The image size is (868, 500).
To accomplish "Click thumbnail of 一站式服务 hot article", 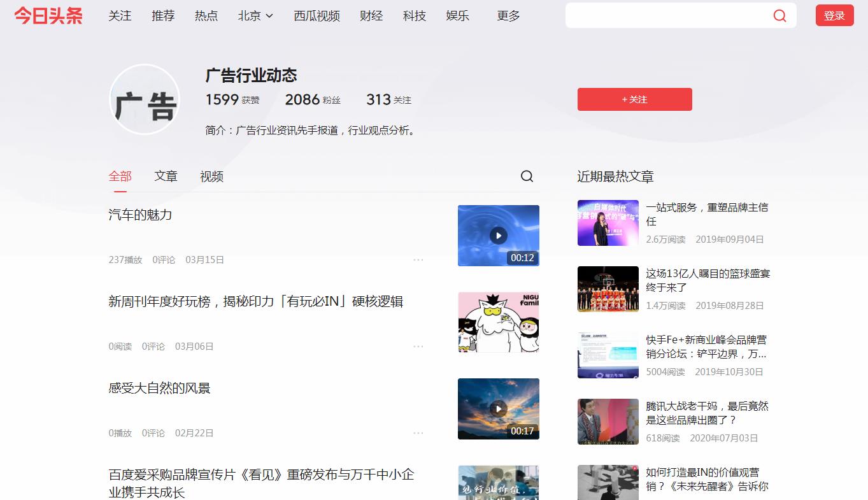I will (608, 223).
